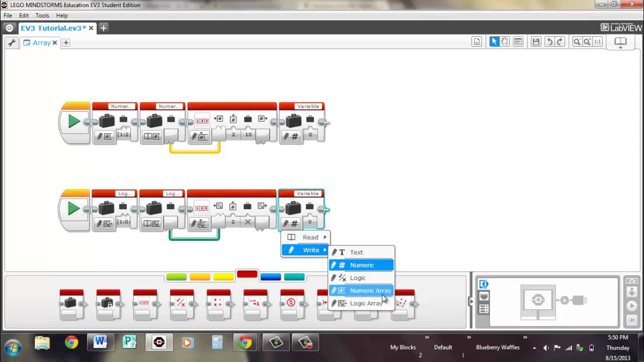Image resolution: width=644 pixels, height=362 pixels.
Task: Open the content editor book dropdown
Action: pyautogui.click(x=620, y=43)
